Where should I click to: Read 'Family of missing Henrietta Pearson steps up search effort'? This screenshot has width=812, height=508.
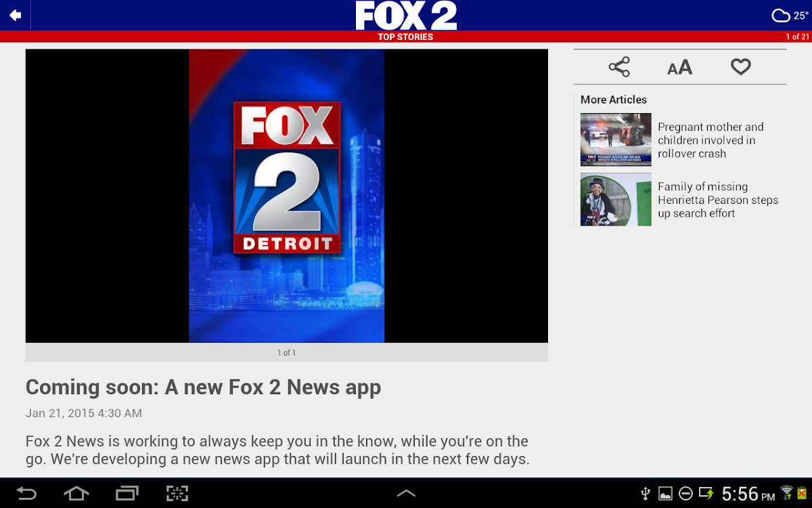[718, 200]
